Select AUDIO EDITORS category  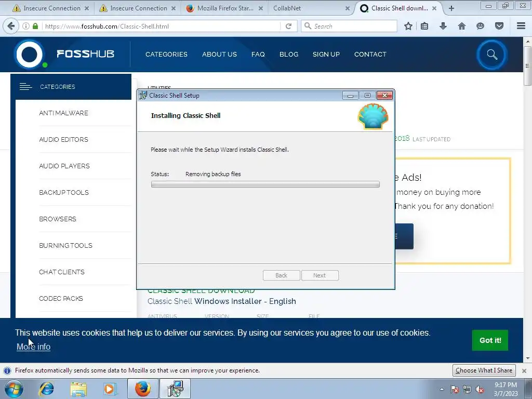click(x=63, y=139)
